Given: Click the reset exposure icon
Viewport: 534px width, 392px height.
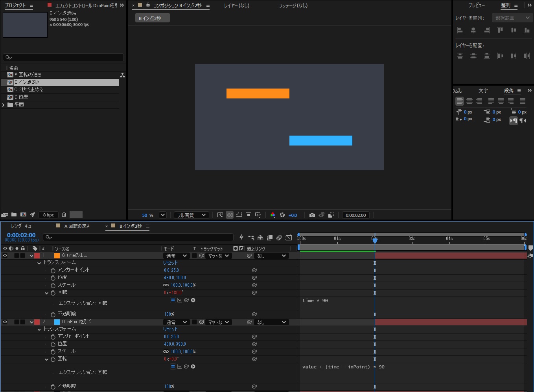Looking at the screenshot, I should click(282, 215).
